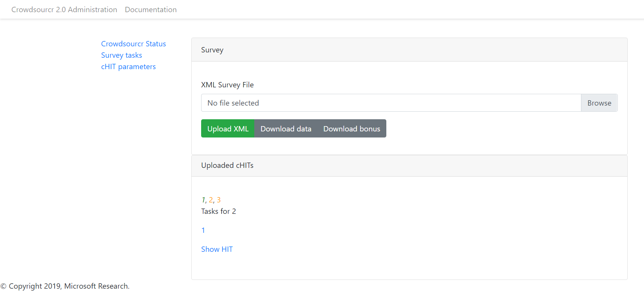Click the XML Survey File label
644x297 pixels.
(227, 85)
